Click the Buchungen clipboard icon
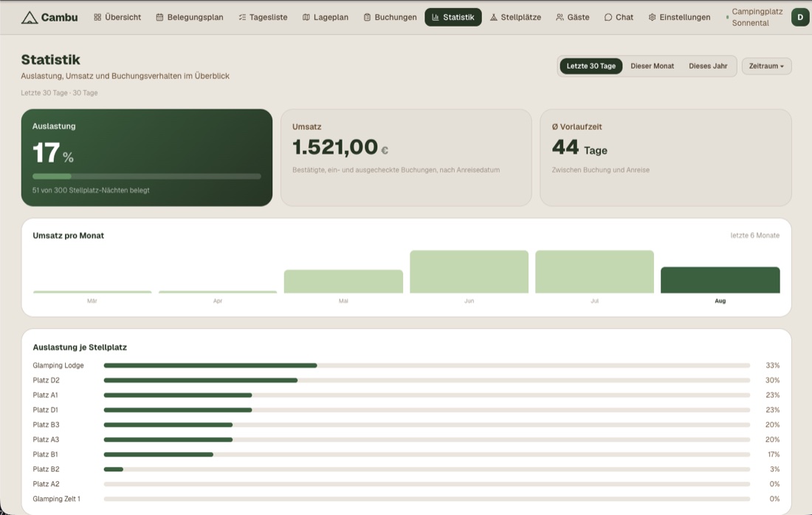 click(367, 17)
